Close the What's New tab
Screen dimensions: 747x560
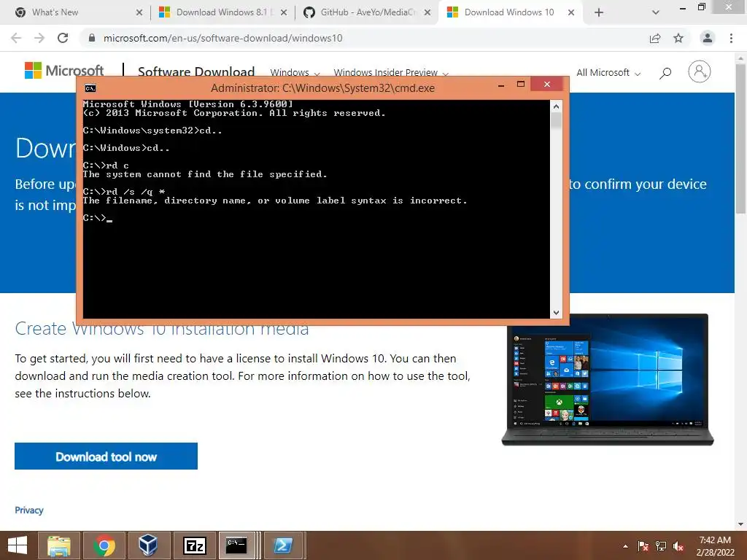(x=139, y=12)
